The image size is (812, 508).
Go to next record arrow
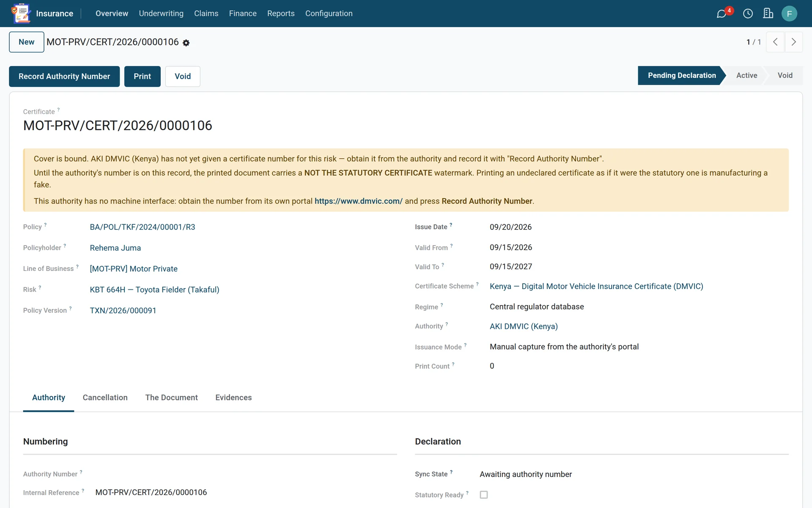[x=794, y=42]
